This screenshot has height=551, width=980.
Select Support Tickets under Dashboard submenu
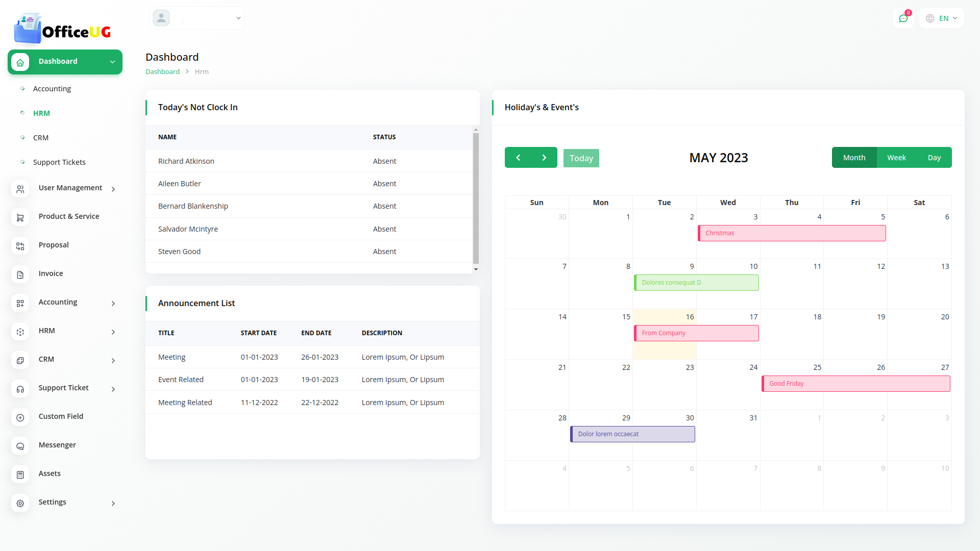[x=59, y=162]
